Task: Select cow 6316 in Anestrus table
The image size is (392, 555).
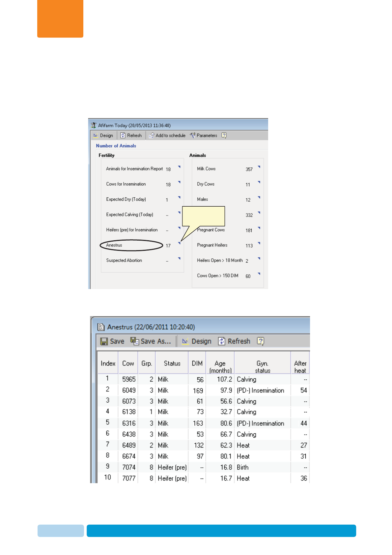Action: click(x=129, y=423)
